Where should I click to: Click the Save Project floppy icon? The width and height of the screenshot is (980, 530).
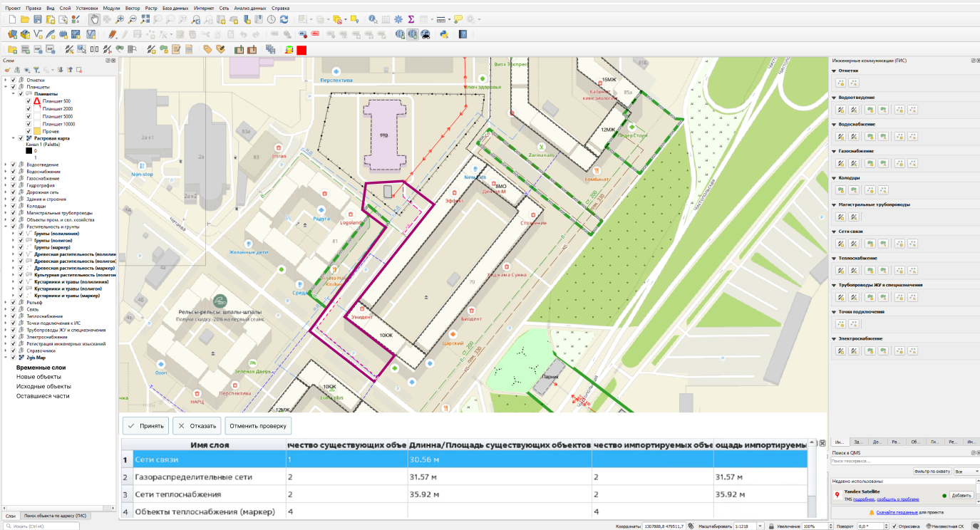38,19
